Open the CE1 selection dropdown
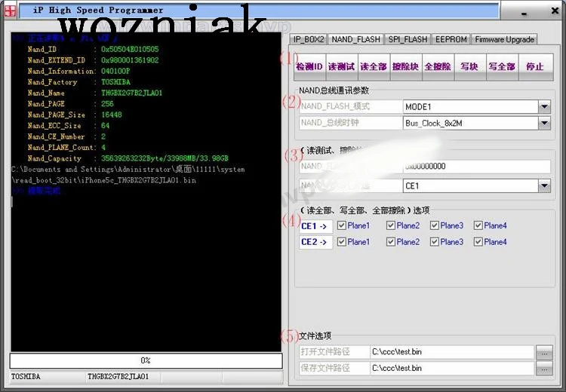The height and width of the screenshot is (392, 566). tap(544, 186)
